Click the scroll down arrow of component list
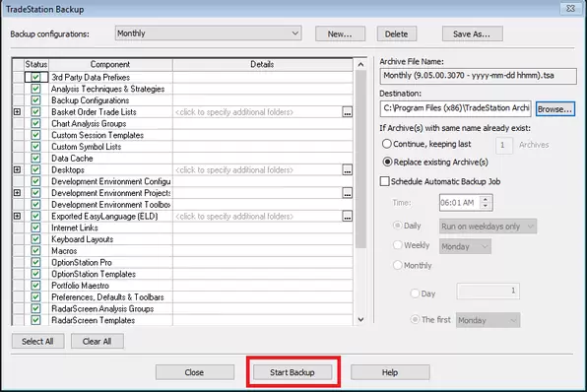Image resolution: width=587 pixels, height=392 pixels. coord(360,319)
